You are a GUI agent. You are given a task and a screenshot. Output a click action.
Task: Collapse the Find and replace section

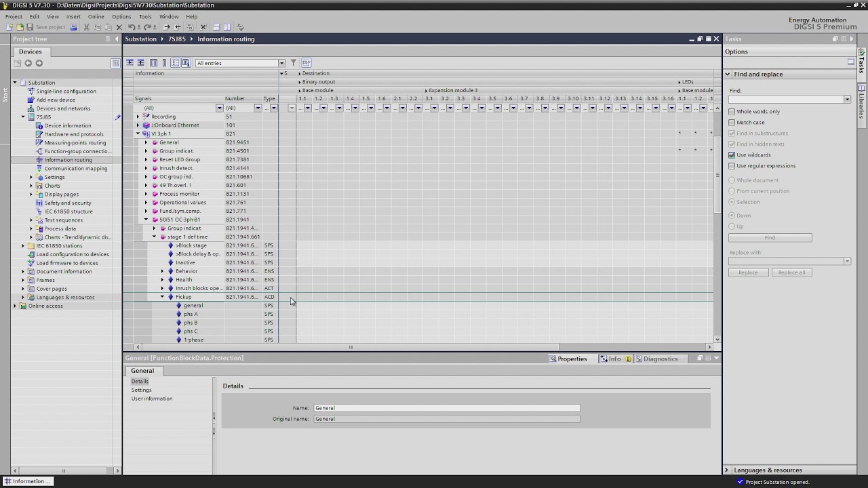coord(728,74)
